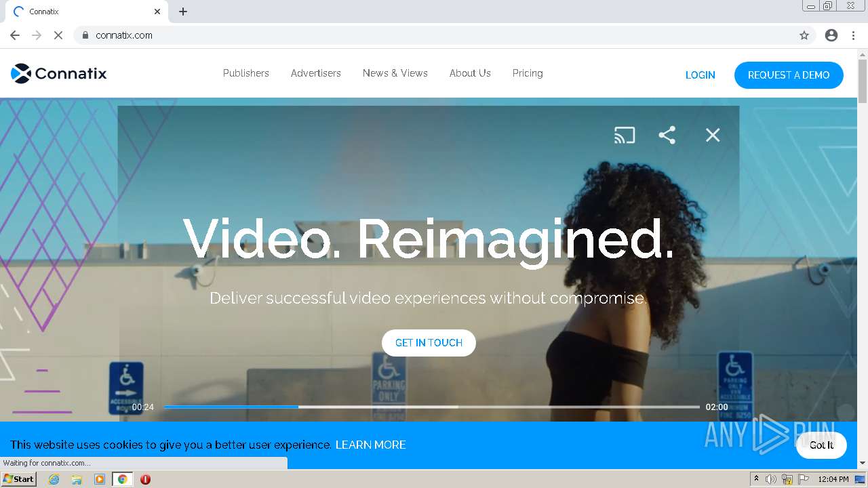868x488 pixels.
Task: Open the Advertisers menu
Action: [x=316, y=73]
